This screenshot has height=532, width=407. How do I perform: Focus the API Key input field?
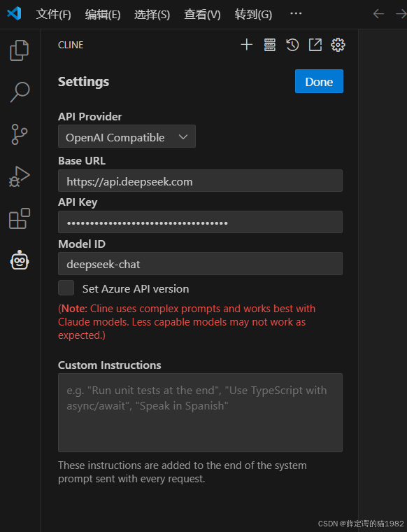tap(200, 222)
